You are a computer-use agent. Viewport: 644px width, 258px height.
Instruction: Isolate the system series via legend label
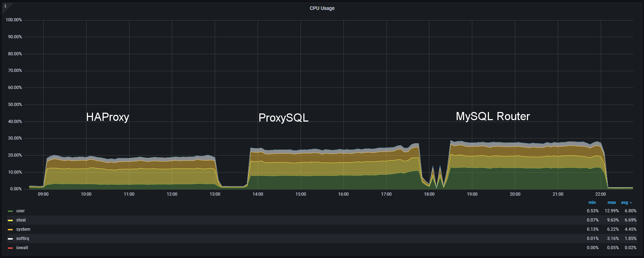(23, 229)
